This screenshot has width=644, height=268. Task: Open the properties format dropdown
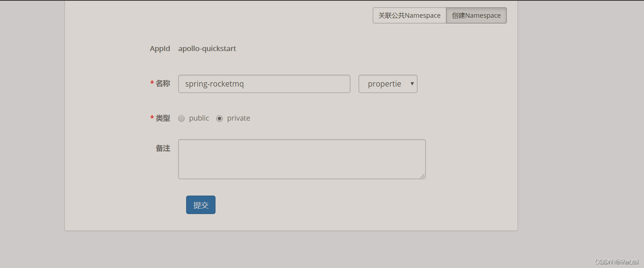(x=388, y=84)
